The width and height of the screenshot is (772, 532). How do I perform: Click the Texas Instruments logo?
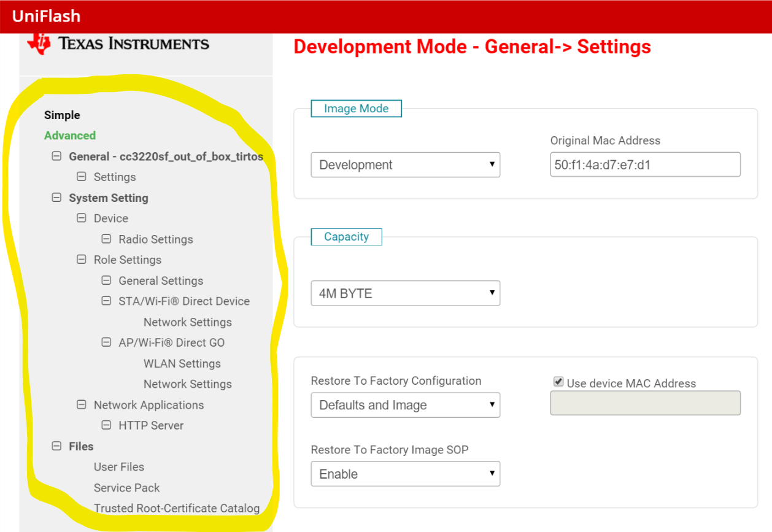coord(119,44)
